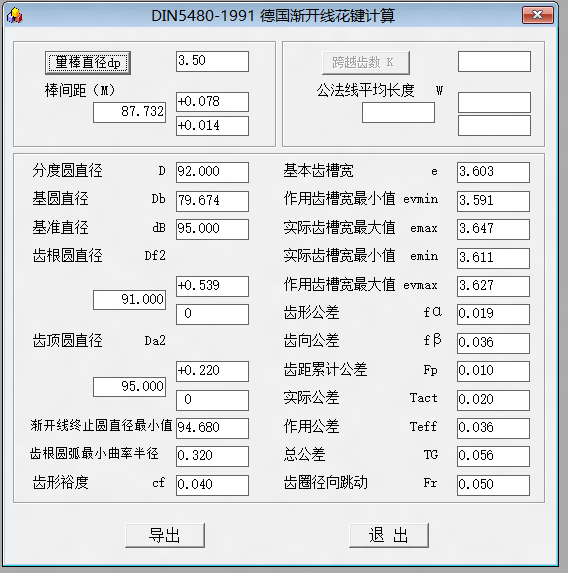Select the pin diameter field showing 3.50
Screen dimensions: 568x573
click(x=212, y=61)
